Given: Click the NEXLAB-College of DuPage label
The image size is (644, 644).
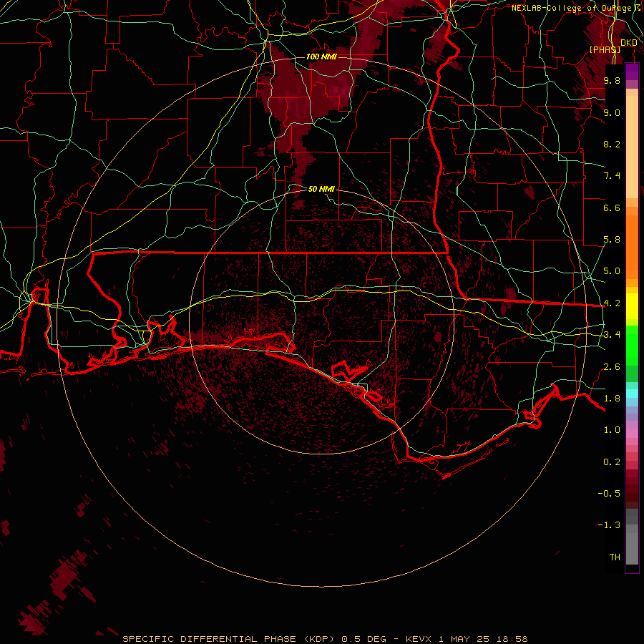Looking at the screenshot, I should pyautogui.click(x=571, y=8).
